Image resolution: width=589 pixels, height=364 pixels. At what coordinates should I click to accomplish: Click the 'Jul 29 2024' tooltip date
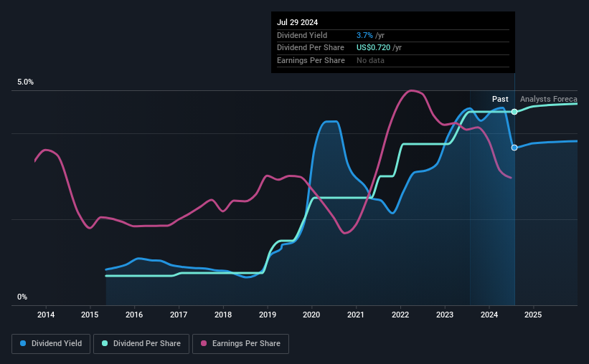coord(297,22)
